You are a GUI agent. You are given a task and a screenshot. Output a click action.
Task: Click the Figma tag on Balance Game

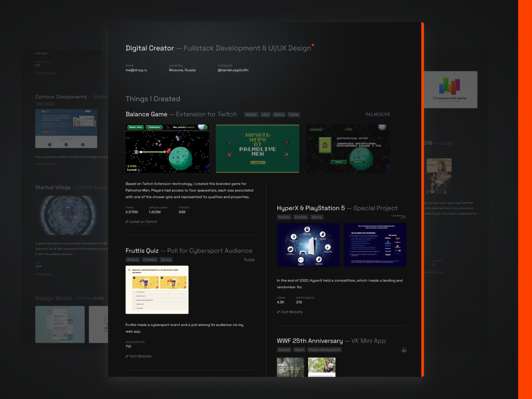293,115
